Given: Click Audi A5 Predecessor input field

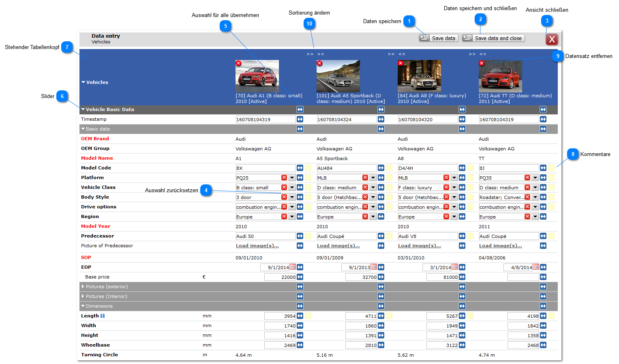Looking at the screenshot, I should tap(347, 236).
